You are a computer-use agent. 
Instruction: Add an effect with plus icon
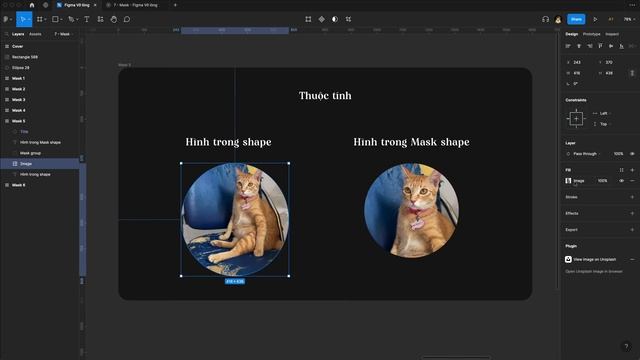[632, 213]
